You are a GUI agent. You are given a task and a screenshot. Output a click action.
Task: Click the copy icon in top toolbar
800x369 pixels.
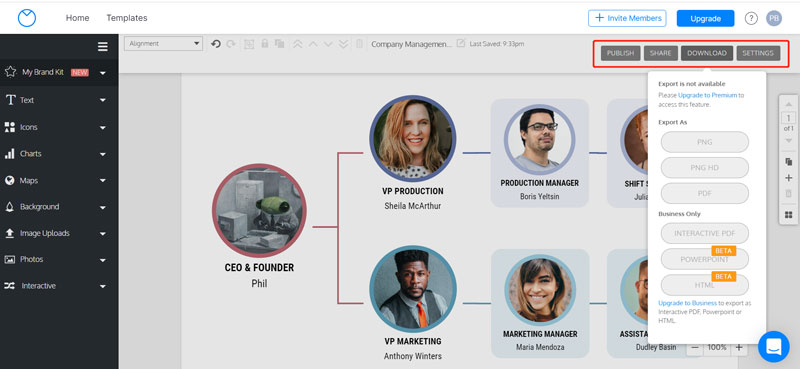pyautogui.click(x=280, y=44)
